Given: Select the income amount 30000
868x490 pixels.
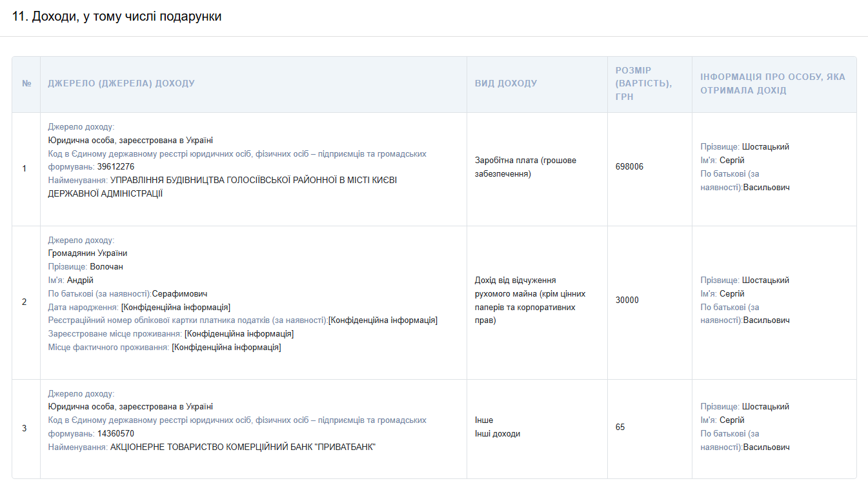Looking at the screenshot, I should coord(627,300).
